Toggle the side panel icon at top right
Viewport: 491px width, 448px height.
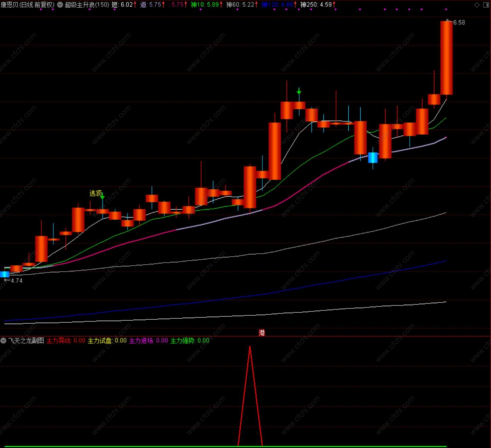point(486,5)
